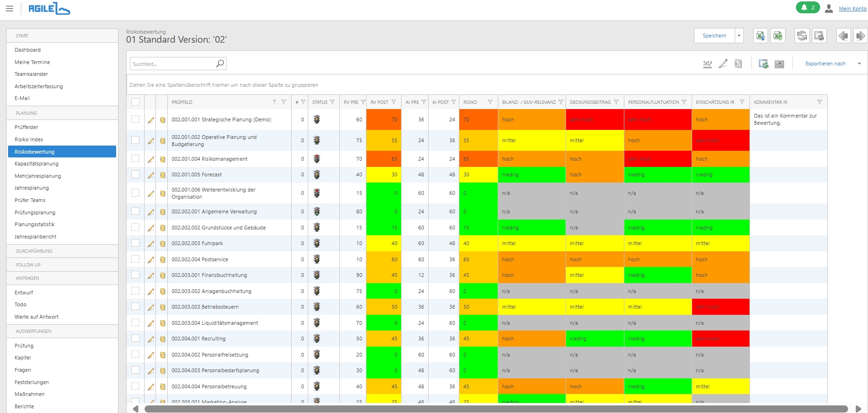The width and height of the screenshot is (868, 413).
Task: Sort ascending arrow in Prüffeld header
Action: pyautogui.click(x=274, y=102)
